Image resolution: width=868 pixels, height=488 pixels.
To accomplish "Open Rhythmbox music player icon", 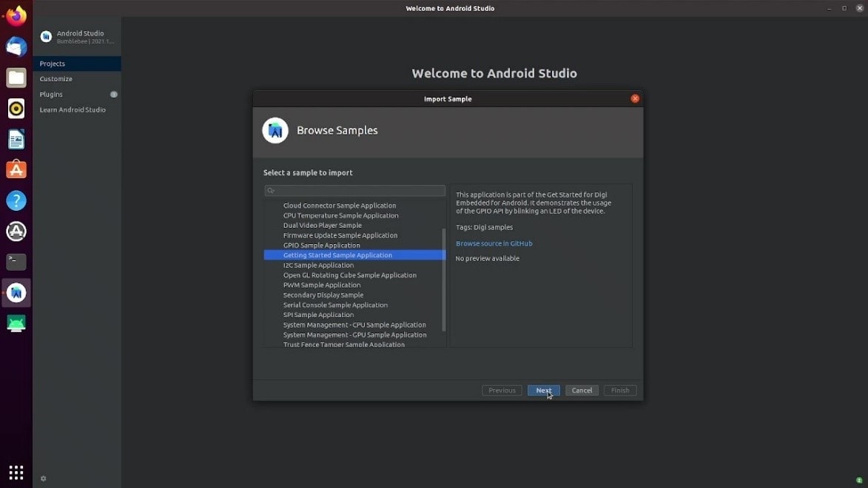I will pyautogui.click(x=16, y=109).
